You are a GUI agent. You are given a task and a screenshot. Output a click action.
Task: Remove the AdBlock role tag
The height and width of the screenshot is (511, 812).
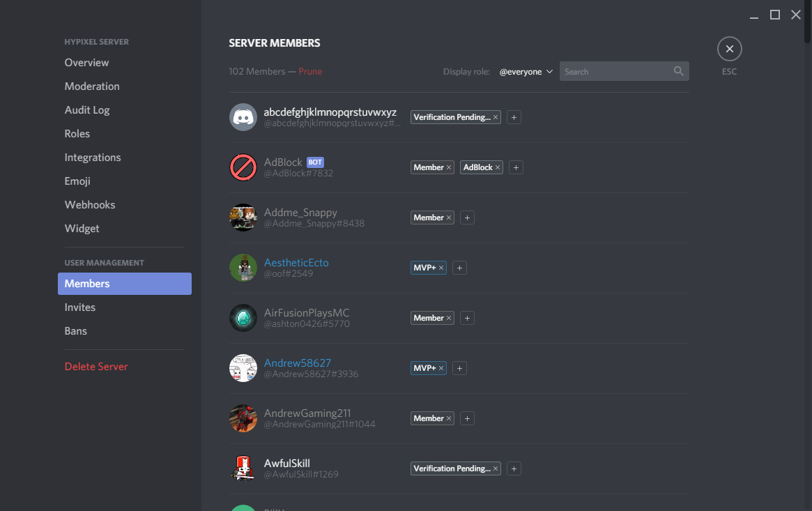click(497, 167)
